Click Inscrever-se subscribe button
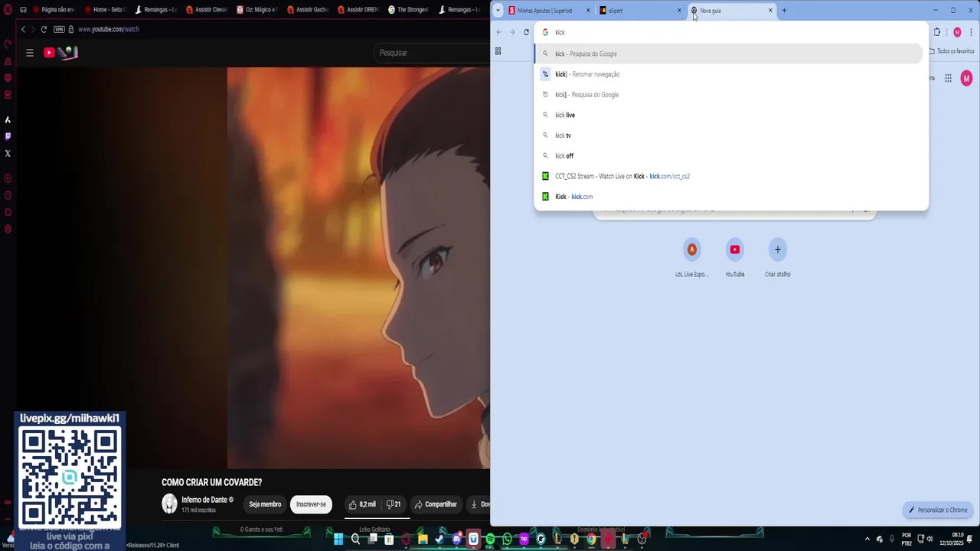The width and height of the screenshot is (980, 551). 311,504
